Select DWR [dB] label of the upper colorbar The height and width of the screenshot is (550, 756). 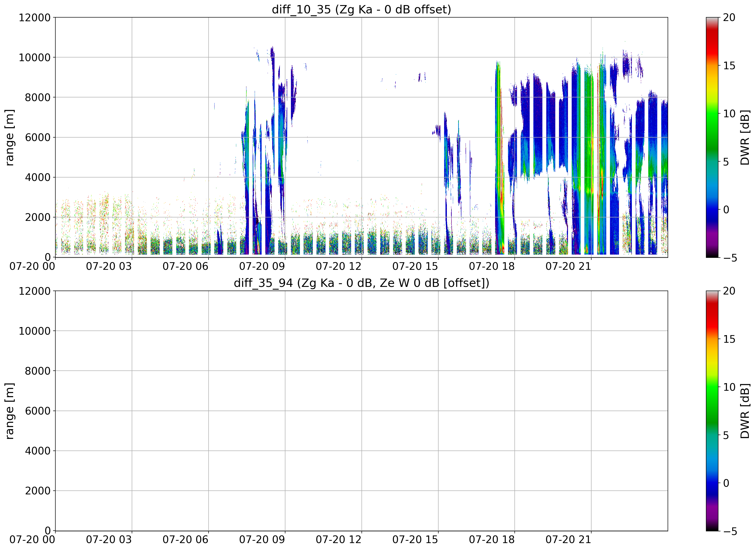point(745,137)
